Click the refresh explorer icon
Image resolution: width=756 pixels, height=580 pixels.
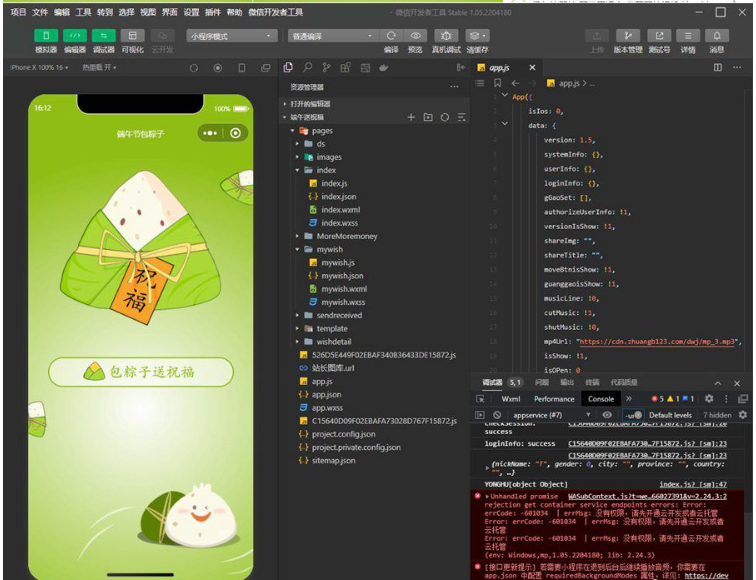point(444,118)
